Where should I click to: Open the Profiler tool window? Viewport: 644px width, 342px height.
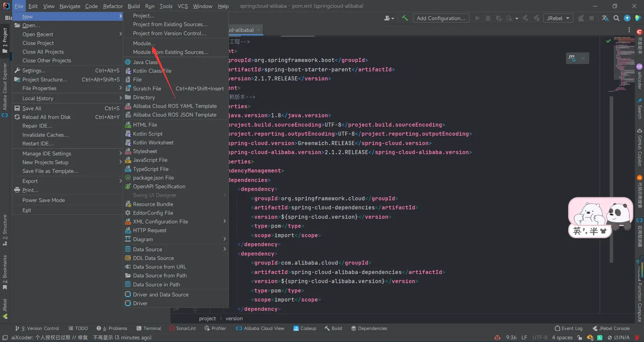[x=215, y=328]
